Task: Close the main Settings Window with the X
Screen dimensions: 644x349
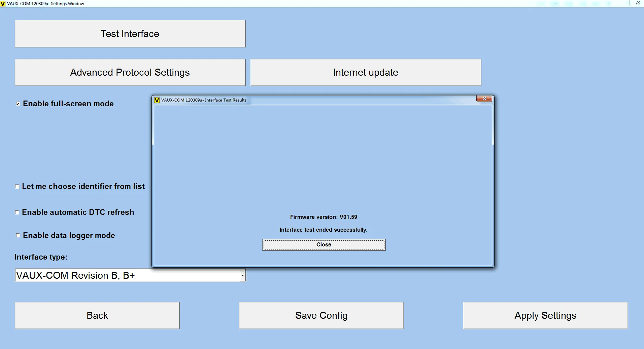Action: click(637, 3)
